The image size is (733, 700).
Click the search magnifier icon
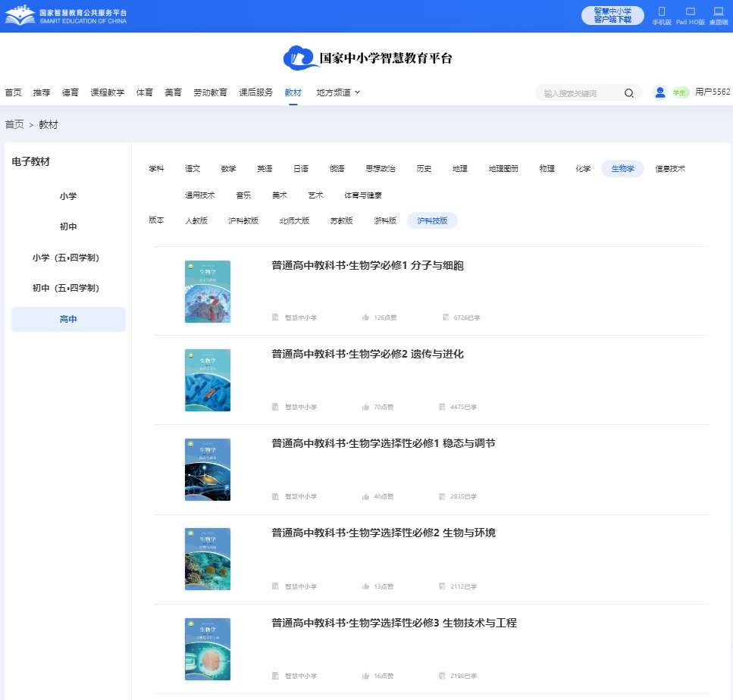[x=629, y=92]
